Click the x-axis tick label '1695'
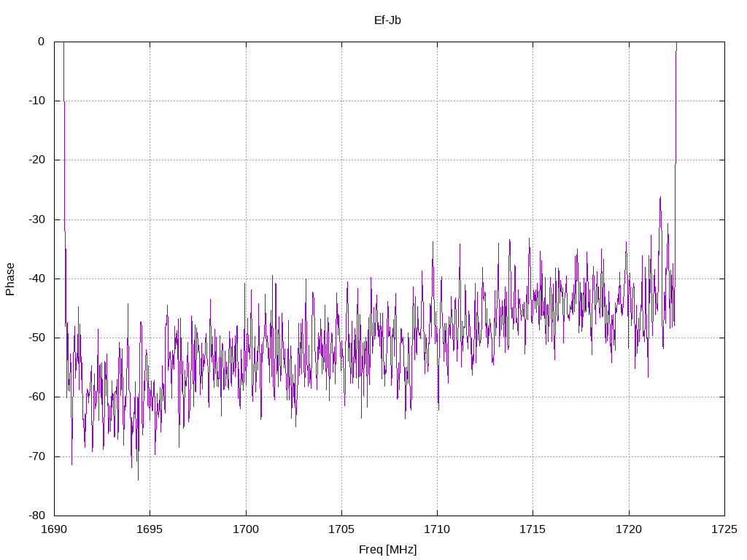The width and height of the screenshot is (747, 560). coord(150,529)
